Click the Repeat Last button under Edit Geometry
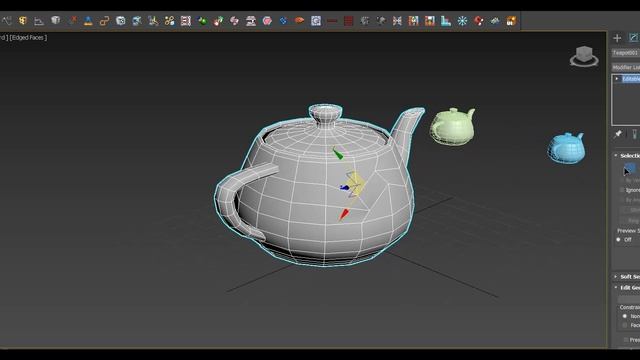This screenshot has width=640, height=360. click(x=630, y=299)
